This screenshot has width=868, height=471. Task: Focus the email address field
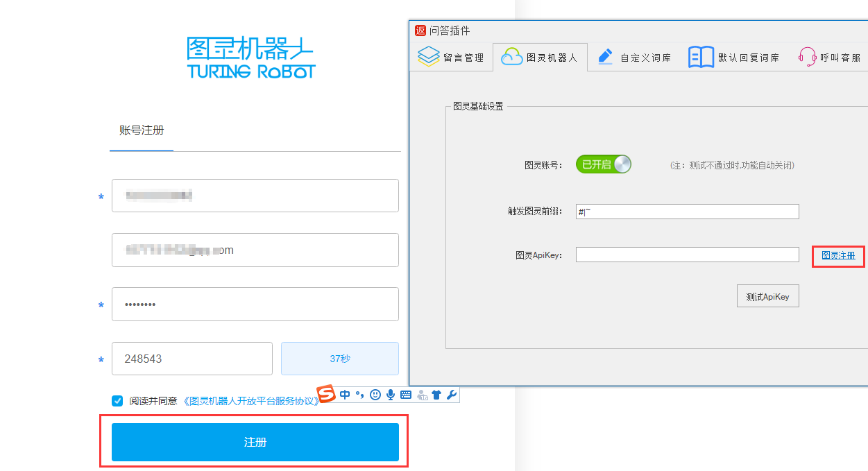255,250
